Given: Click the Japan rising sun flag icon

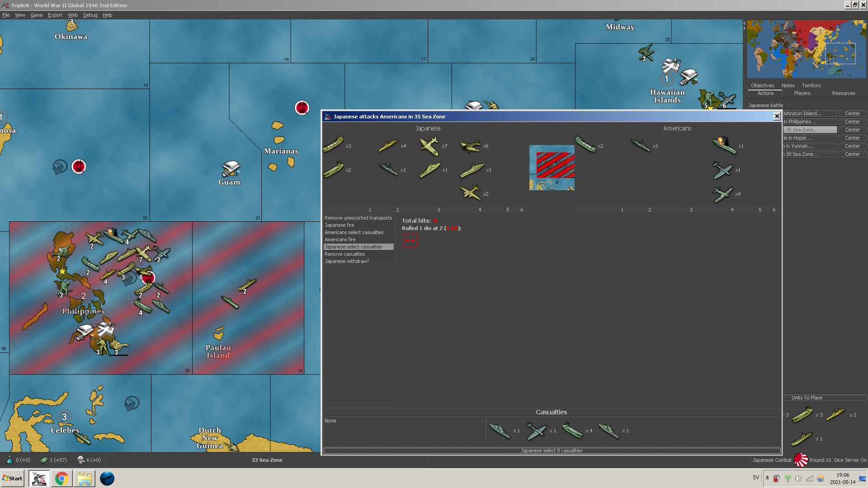Looking at the screenshot, I should click(x=801, y=460).
